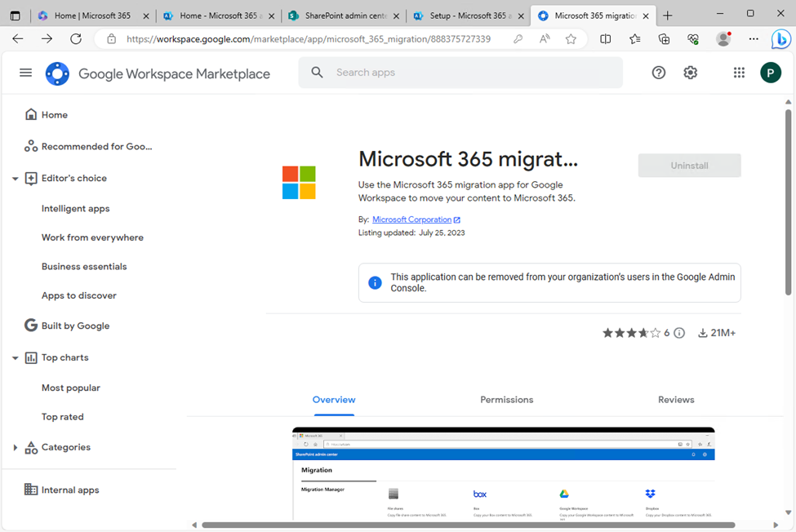The height and width of the screenshot is (532, 796).
Task: Open the account avatar labeled P
Action: [770, 73]
